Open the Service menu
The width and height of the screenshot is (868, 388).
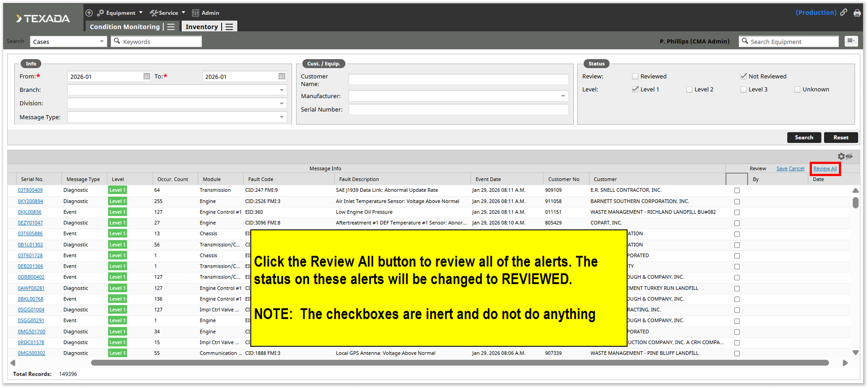tap(168, 13)
